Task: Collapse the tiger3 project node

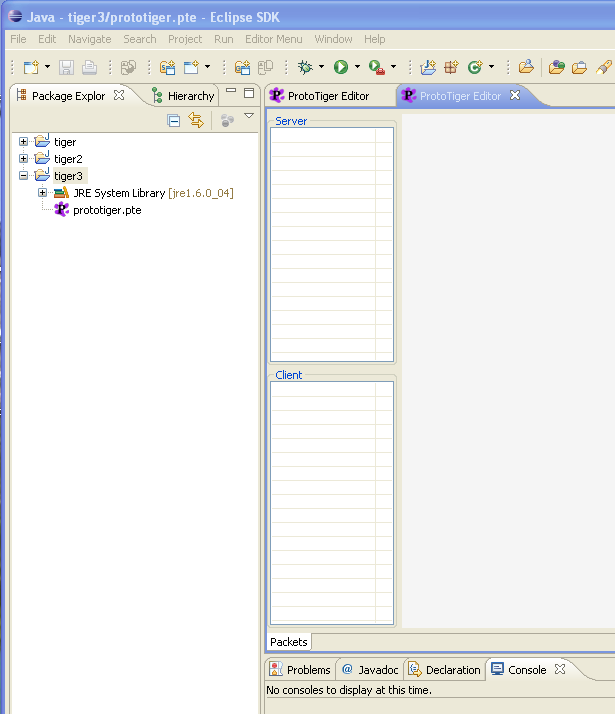Action: 23,175
